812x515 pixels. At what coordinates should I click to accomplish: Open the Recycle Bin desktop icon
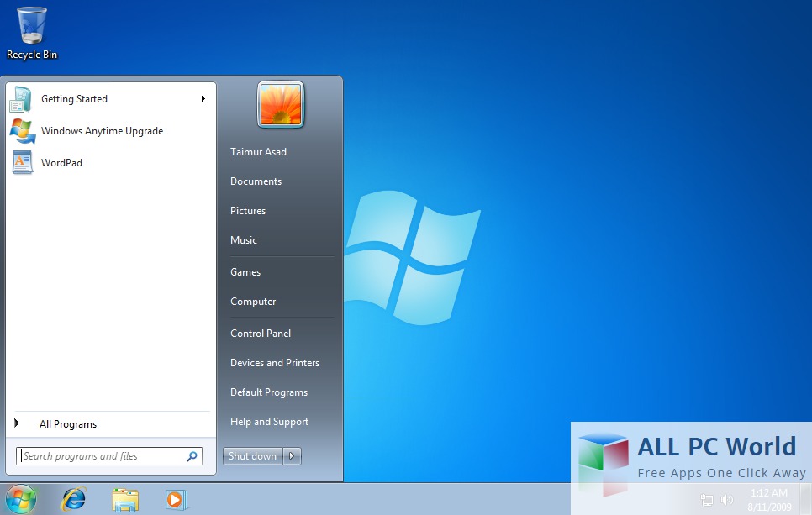(32, 34)
